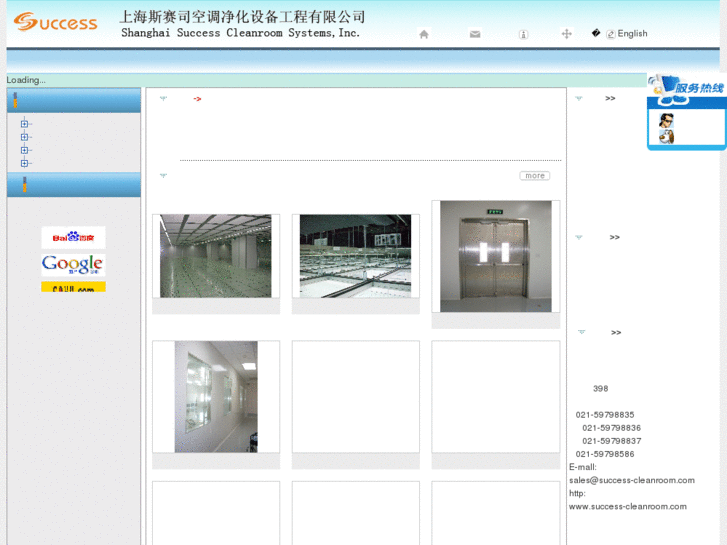Click the red arrow breadcrumb marker
This screenshot has height=545, width=727.
[198, 99]
